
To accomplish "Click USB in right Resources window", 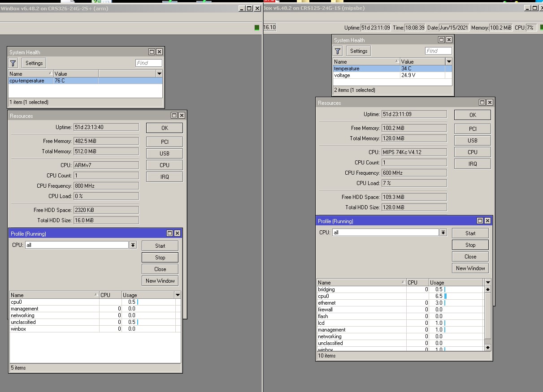I will click(x=473, y=140).
